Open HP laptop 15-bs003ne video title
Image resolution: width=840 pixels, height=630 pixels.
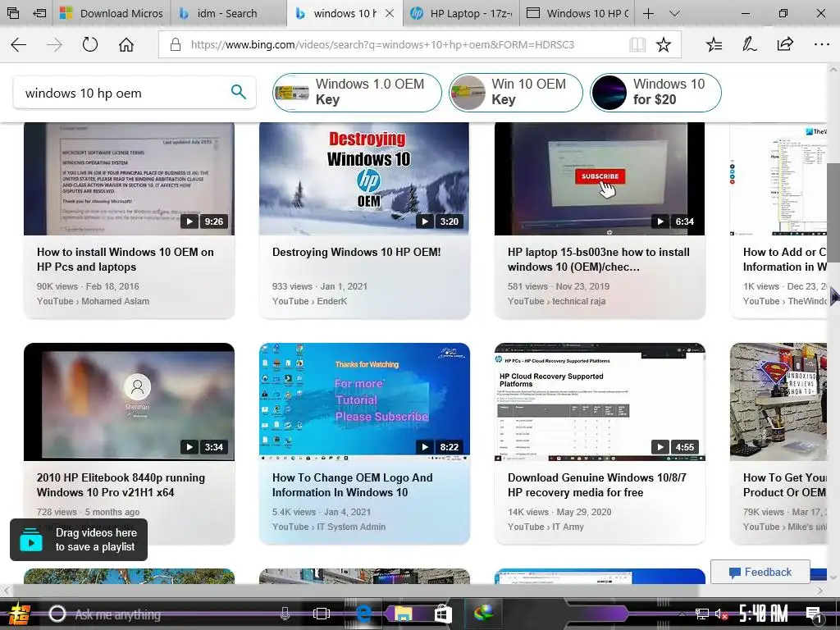(598, 259)
